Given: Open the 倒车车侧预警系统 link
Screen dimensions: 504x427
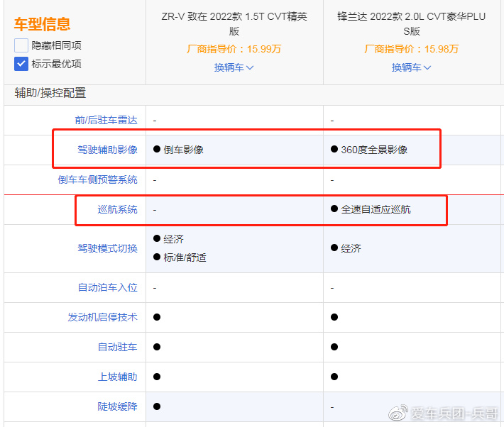Looking at the screenshot, I should (97, 179).
